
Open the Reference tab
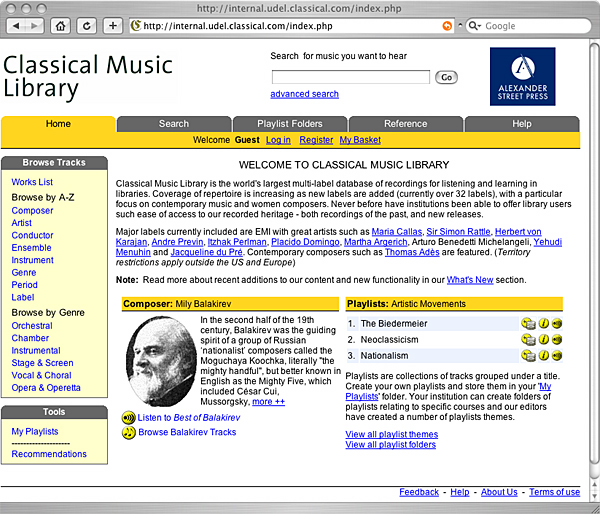point(406,124)
